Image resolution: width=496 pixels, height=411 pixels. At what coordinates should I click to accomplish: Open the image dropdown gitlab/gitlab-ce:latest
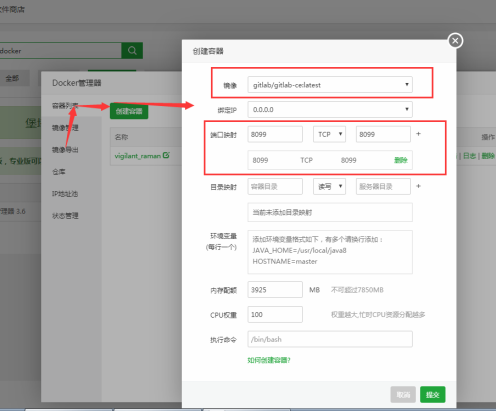[x=330, y=85]
